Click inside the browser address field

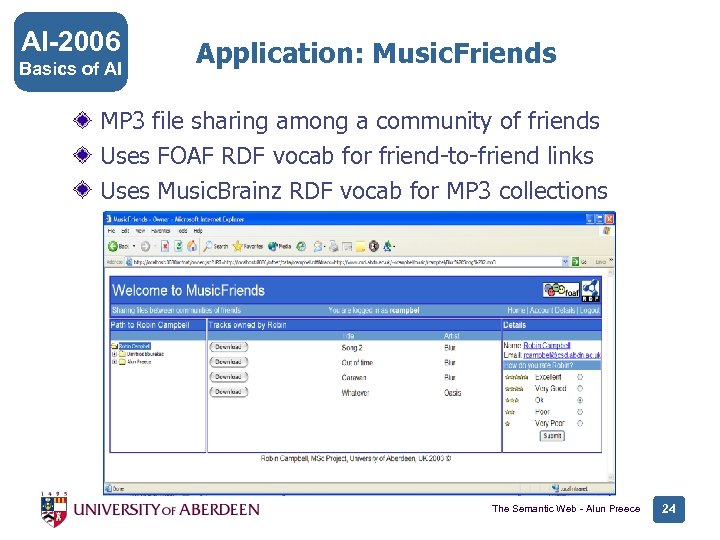[344, 262]
